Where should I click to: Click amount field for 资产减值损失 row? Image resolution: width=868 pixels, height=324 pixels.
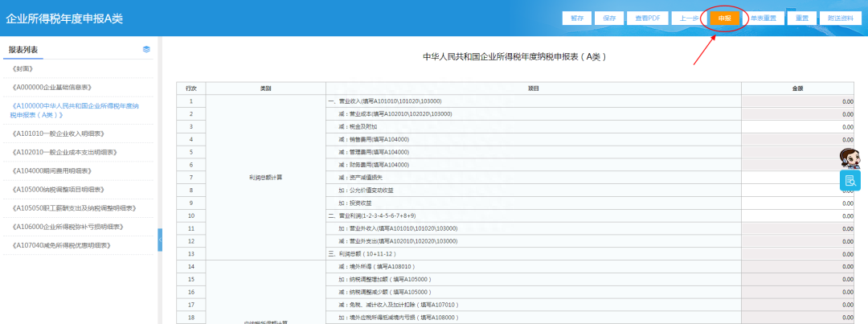[798, 178]
